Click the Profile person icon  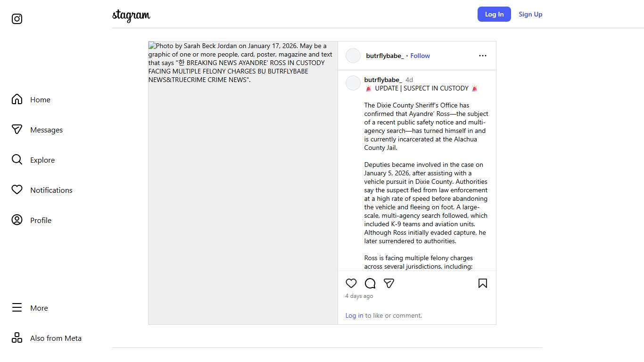point(17,220)
